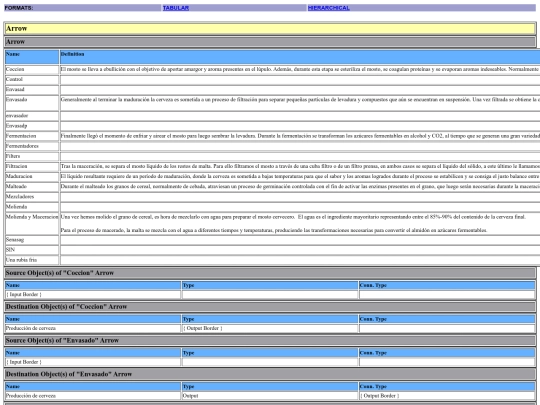Select the Malteado name cell
540x405 pixels.
[32, 187]
